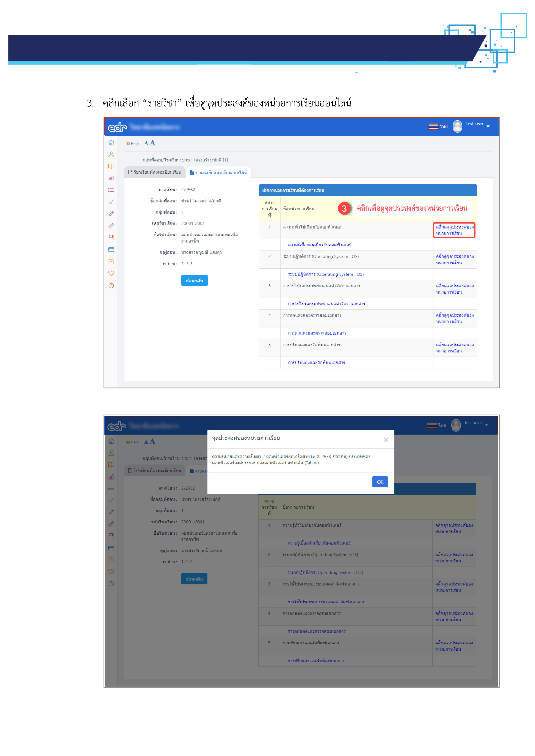Screen dimensions: 535x756
Task: Open the book icon in upper screenshot sidebar
Action: (x=111, y=166)
